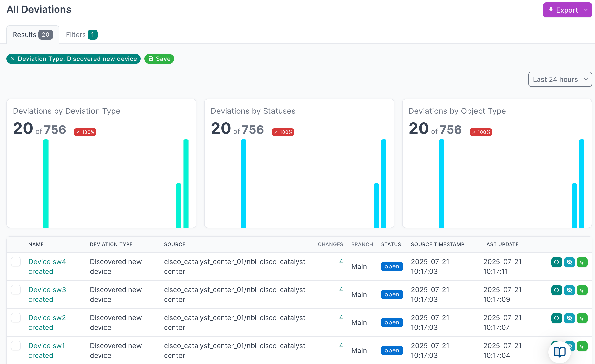Click the green branch-arrows icon for Device sw4

582,262
